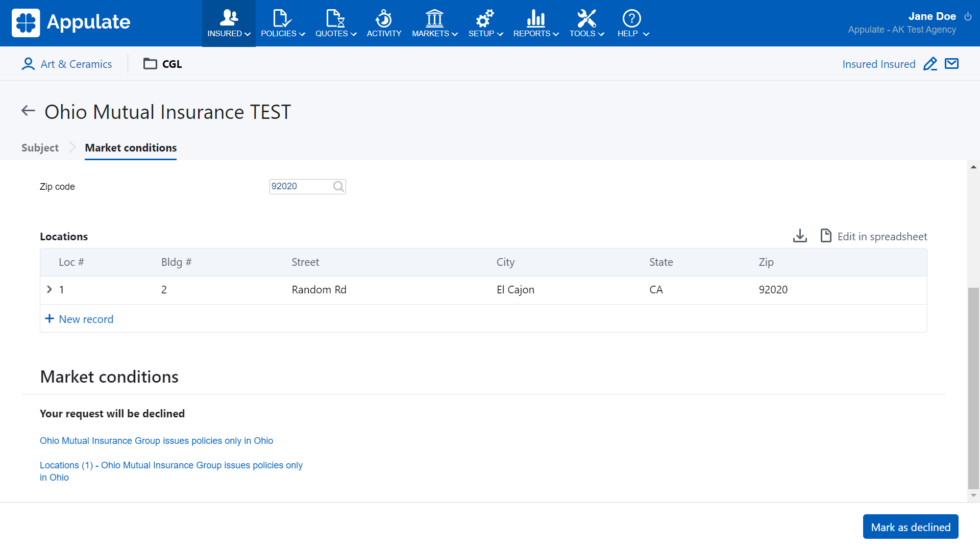The height and width of the screenshot is (551, 980).
Task: Click the scrollbar down arrow
Action: [973, 495]
